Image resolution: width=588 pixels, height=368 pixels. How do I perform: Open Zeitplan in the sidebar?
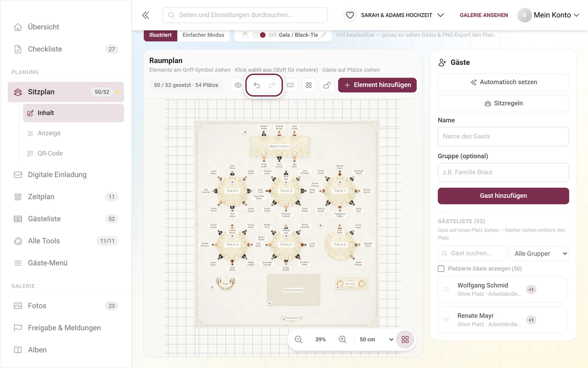66,197
